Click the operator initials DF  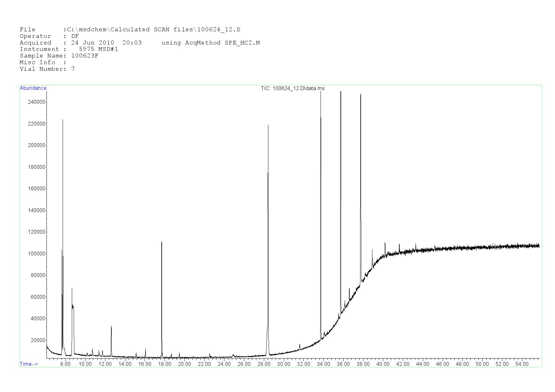pyautogui.click(x=75, y=36)
